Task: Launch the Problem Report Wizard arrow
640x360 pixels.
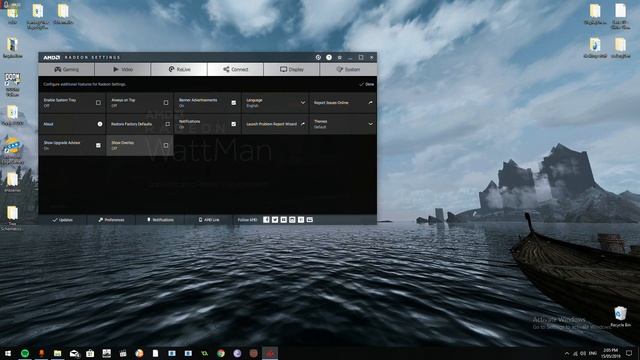Action: click(x=303, y=124)
